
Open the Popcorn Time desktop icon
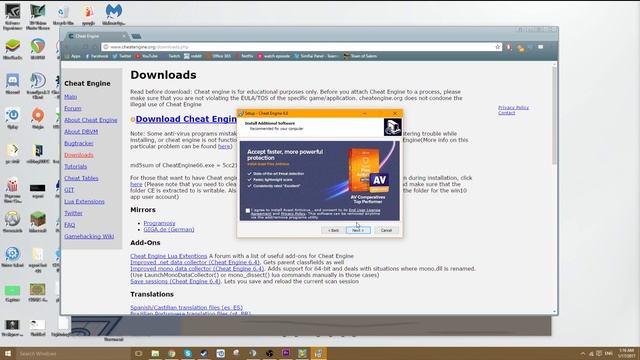pos(13,190)
